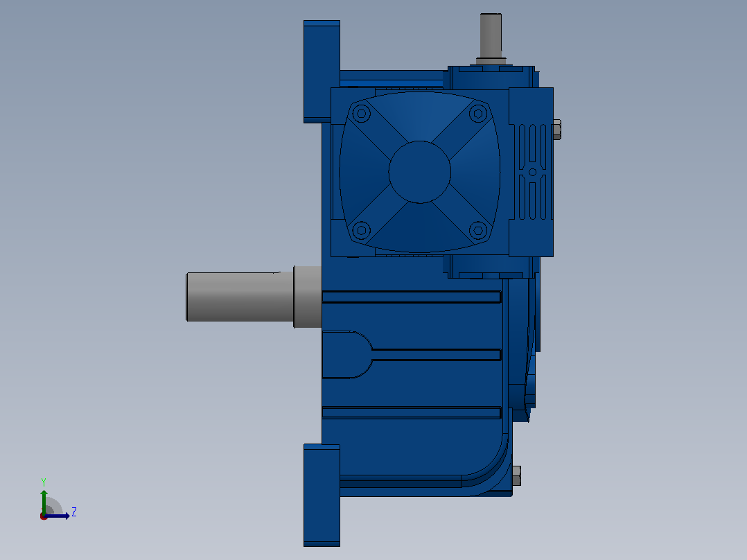The width and height of the screenshot is (747, 560).
Task: Select the keyhole-shaped middle rib on housing
Action: click(412, 355)
